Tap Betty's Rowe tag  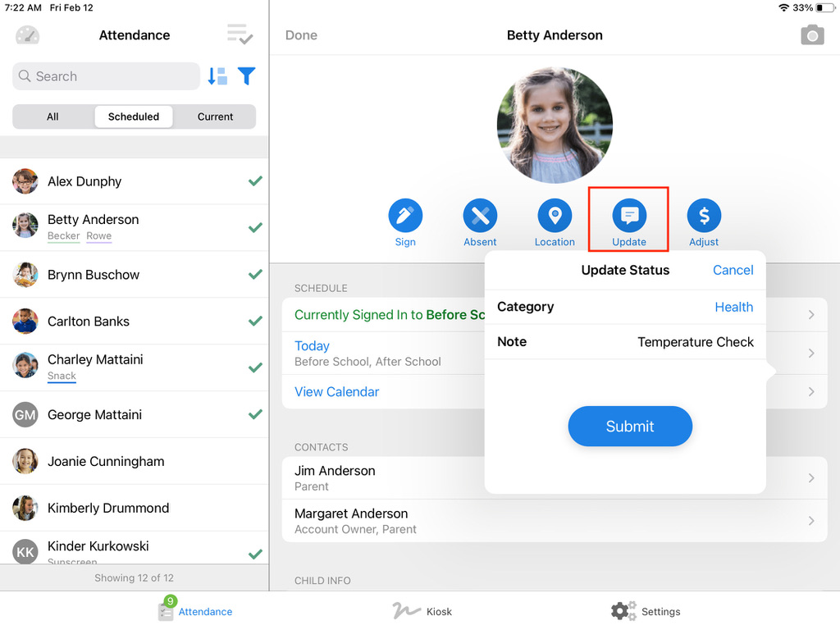point(99,235)
